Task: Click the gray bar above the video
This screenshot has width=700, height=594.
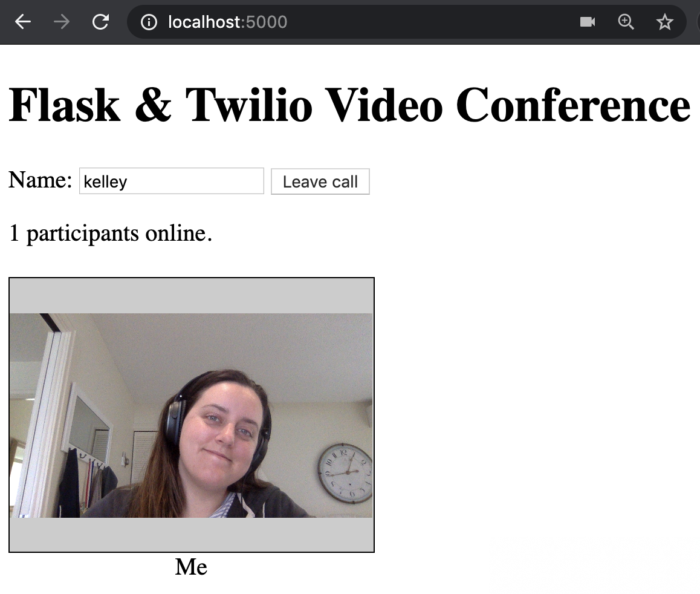Action: [192, 296]
